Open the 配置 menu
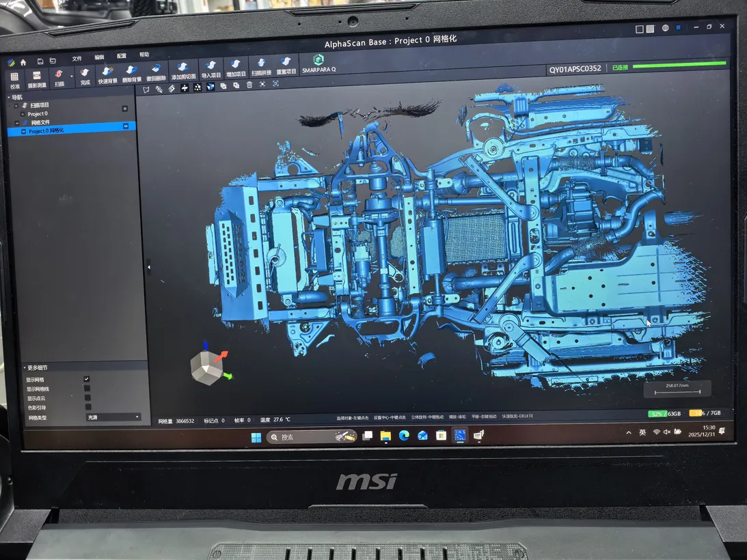 (122, 56)
